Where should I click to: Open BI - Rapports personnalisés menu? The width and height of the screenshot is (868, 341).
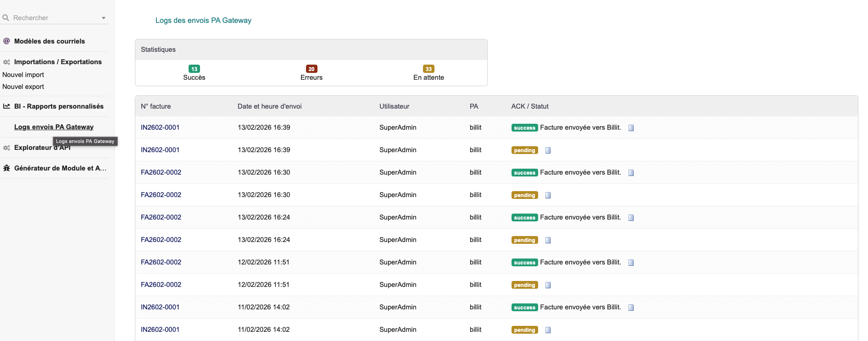pyautogui.click(x=59, y=106)
